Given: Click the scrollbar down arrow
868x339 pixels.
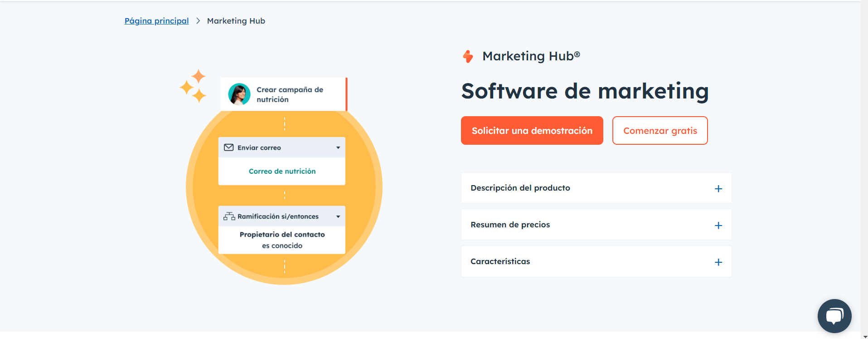Looking at the screenshot, I should tap(864, 336).
